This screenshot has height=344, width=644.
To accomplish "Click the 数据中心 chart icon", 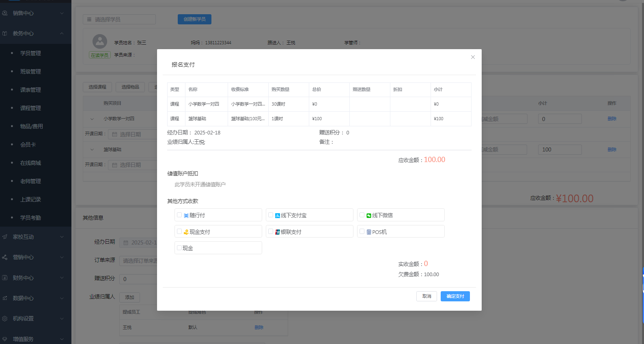I will [5, 298].
